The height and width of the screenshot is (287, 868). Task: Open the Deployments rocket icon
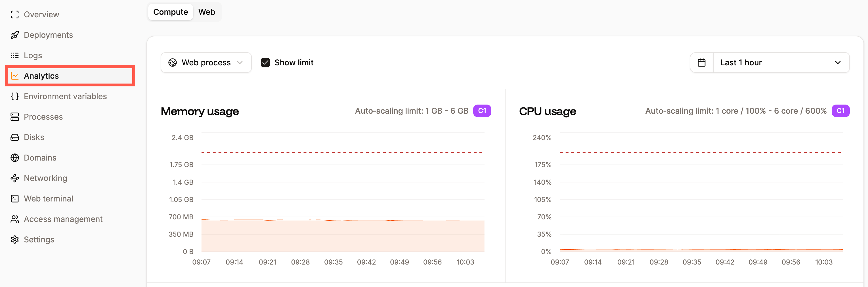pos(14,35)
